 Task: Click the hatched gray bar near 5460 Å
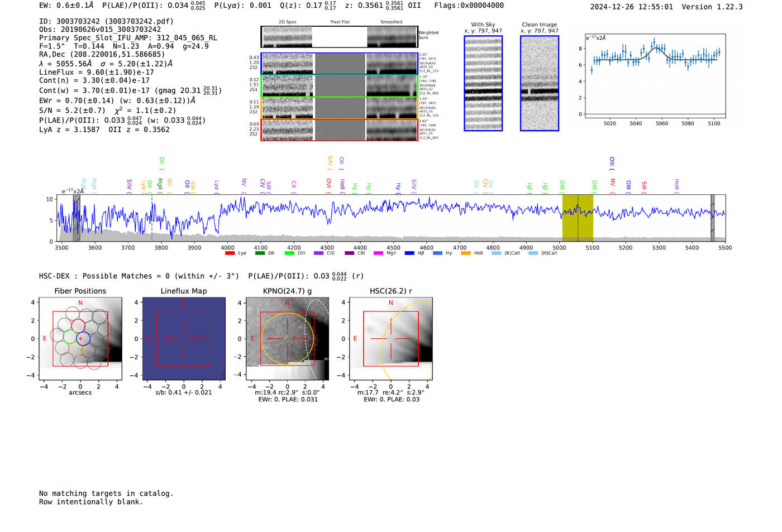[x=712, y=218]
